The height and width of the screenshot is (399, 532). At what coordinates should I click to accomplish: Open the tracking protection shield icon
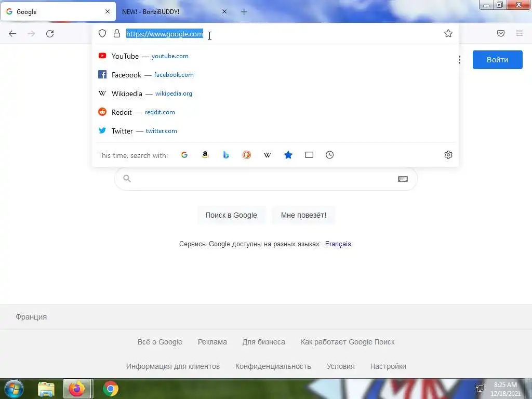click(x=102, y=33)
